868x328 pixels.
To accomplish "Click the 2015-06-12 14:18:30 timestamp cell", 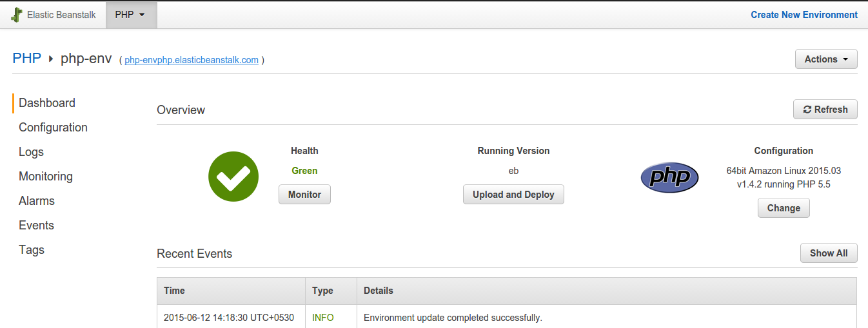I will coord(229,318).
